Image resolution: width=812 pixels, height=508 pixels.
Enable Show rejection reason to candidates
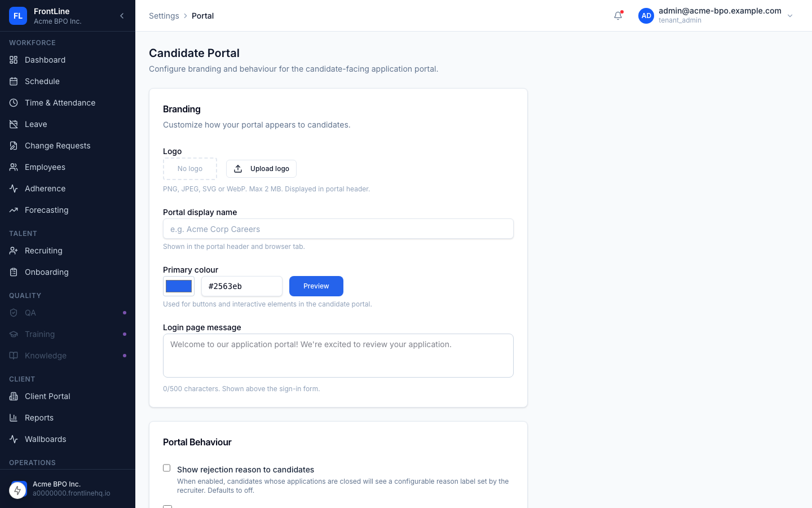tap(167, 468)
